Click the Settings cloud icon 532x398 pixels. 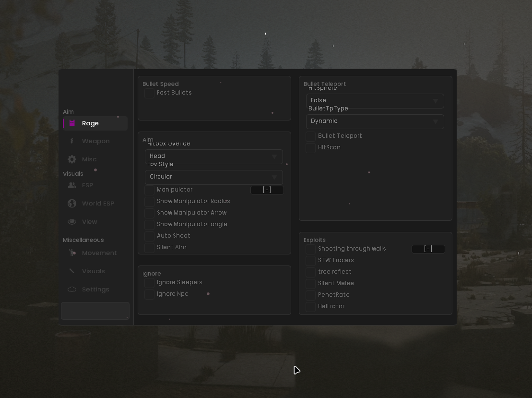(72, 289)
